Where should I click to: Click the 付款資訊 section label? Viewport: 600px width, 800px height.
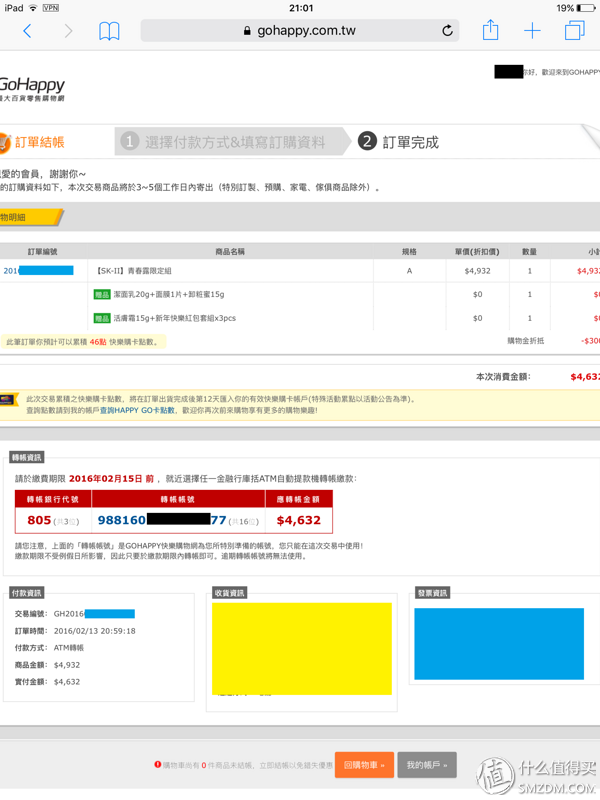click(27, 593)
